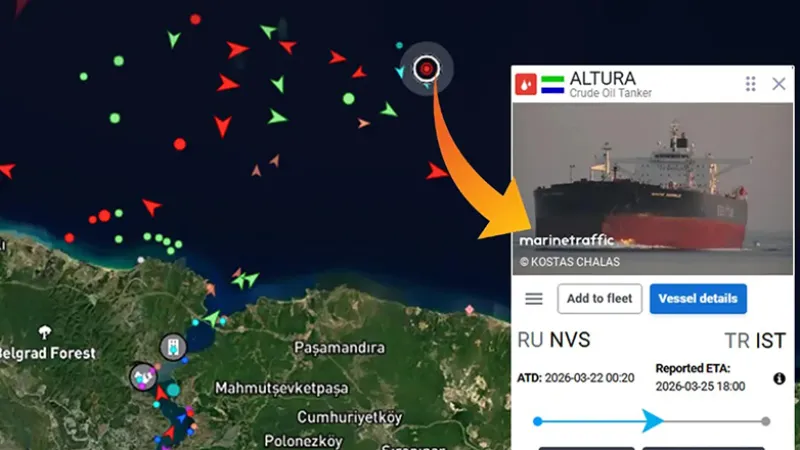Click the TR IST destination port link
This screenshot has width=800, height=450.
click(755, 341)
